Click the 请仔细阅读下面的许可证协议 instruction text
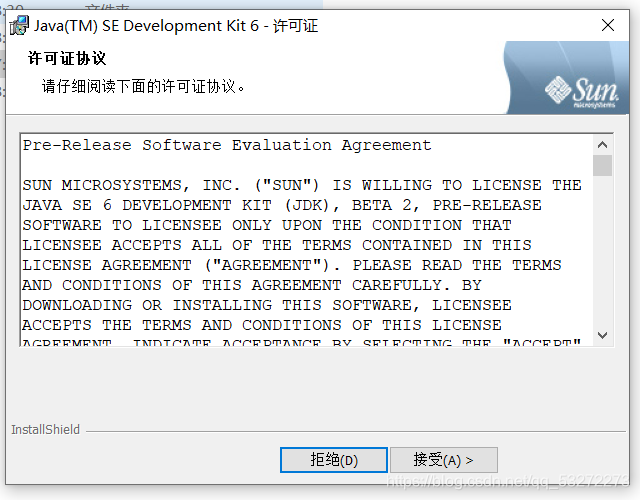 [x=143, y=87]
